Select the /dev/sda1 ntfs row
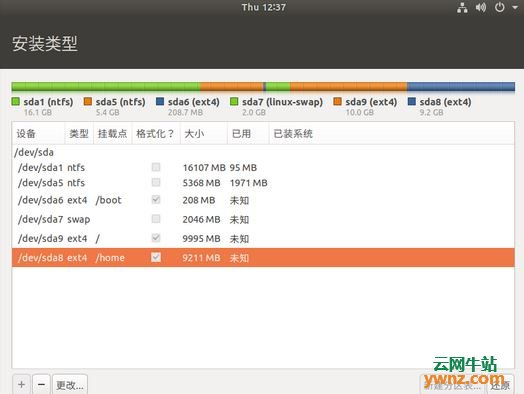524x394 pixels. click(x=263, y=167)
